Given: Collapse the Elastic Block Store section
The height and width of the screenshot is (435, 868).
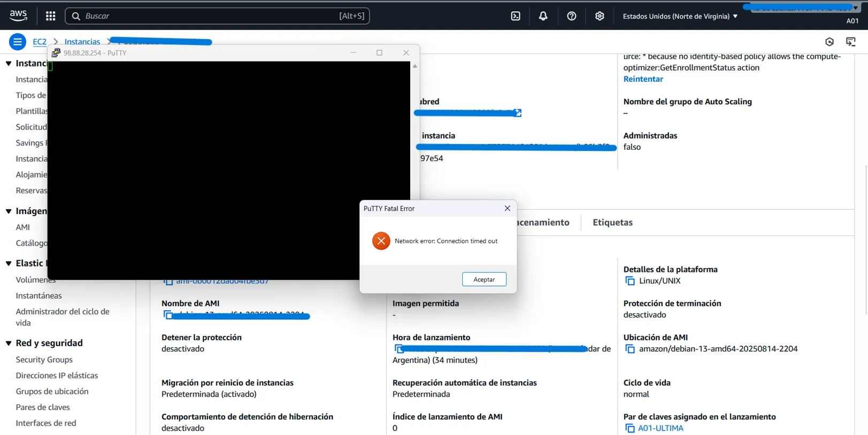Looking at the screenshot, I should [x=9, y=263].
